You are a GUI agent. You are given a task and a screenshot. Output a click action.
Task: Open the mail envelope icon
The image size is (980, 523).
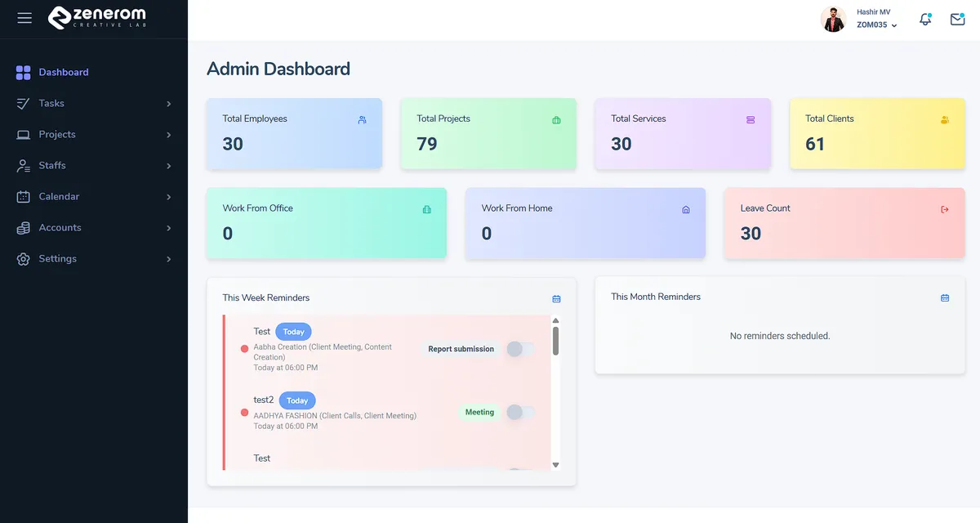tap(958, 19)
